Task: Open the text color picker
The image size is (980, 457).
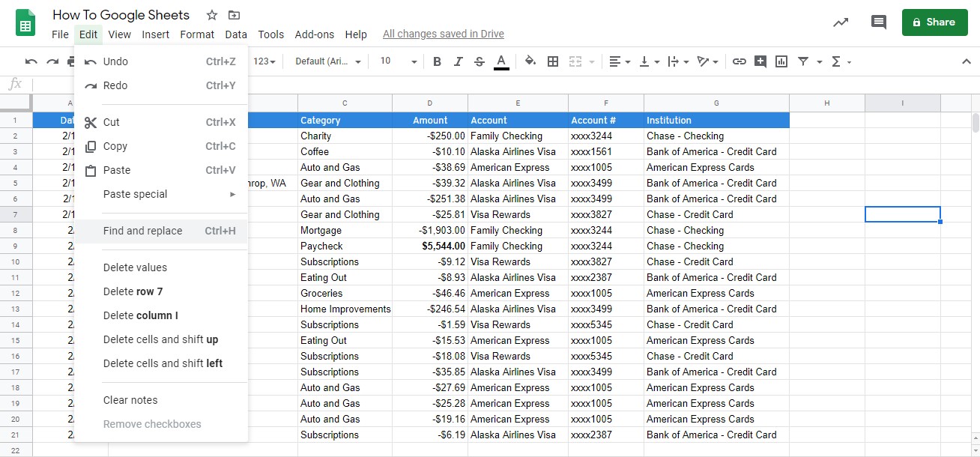Action: 501,61
